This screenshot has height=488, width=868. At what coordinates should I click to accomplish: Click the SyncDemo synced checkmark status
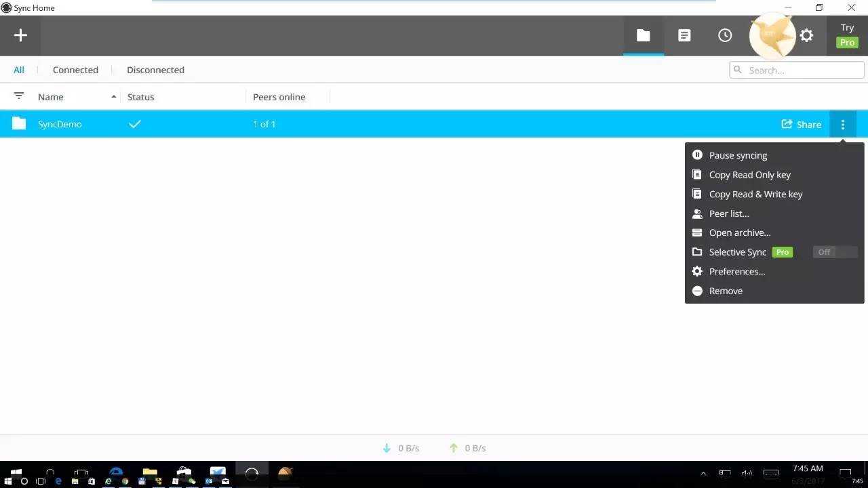(x=135, y=124)
